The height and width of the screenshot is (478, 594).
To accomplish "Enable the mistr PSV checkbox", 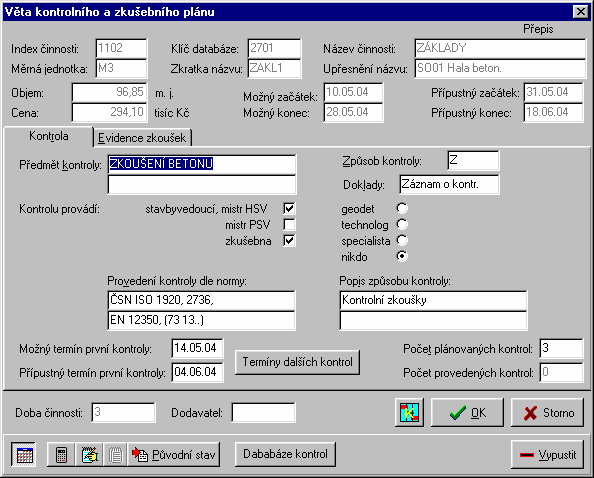I will [x=289, y=225].
